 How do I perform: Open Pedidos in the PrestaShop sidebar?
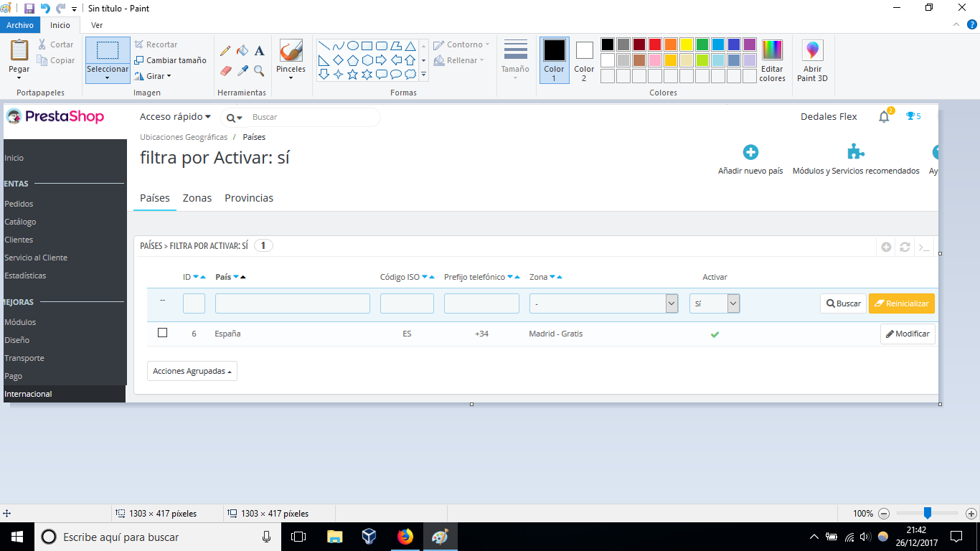[x=19, y=204]
